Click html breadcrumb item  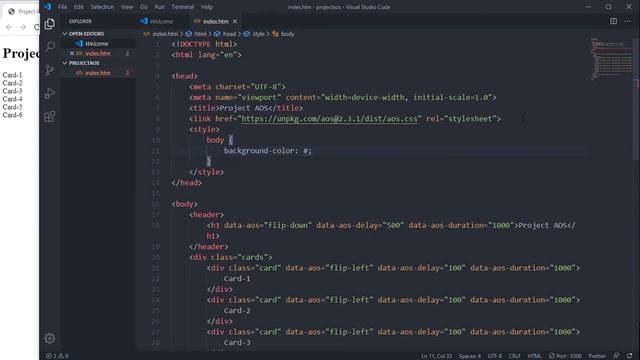tap(200, 34)
